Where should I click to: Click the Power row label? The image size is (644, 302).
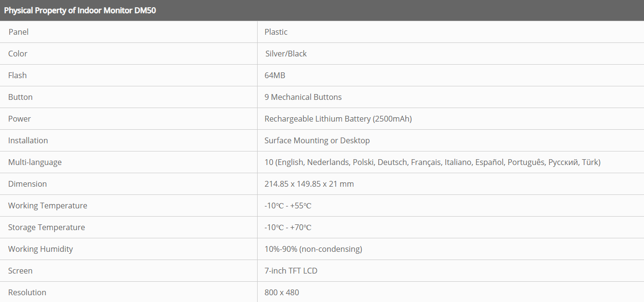click(19, 119)
